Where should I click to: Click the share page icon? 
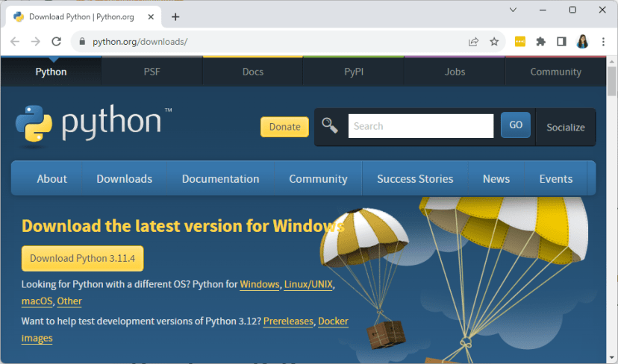[x=473, y=42]
